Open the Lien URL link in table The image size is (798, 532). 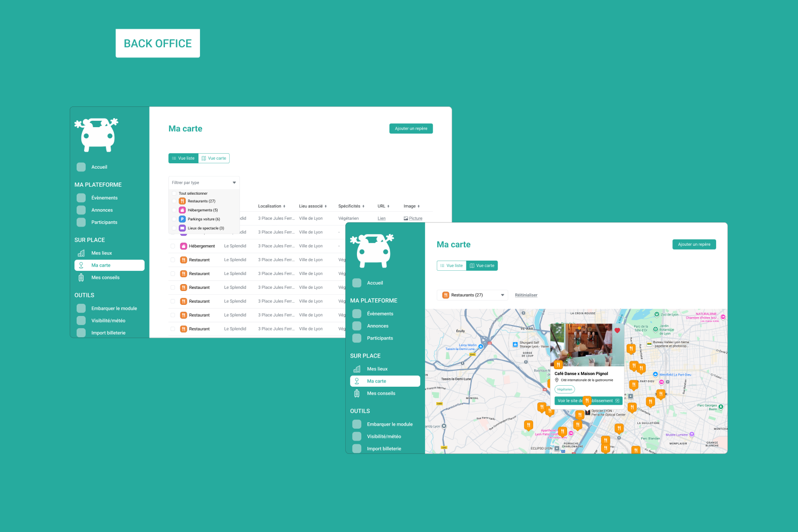point(381,219)
